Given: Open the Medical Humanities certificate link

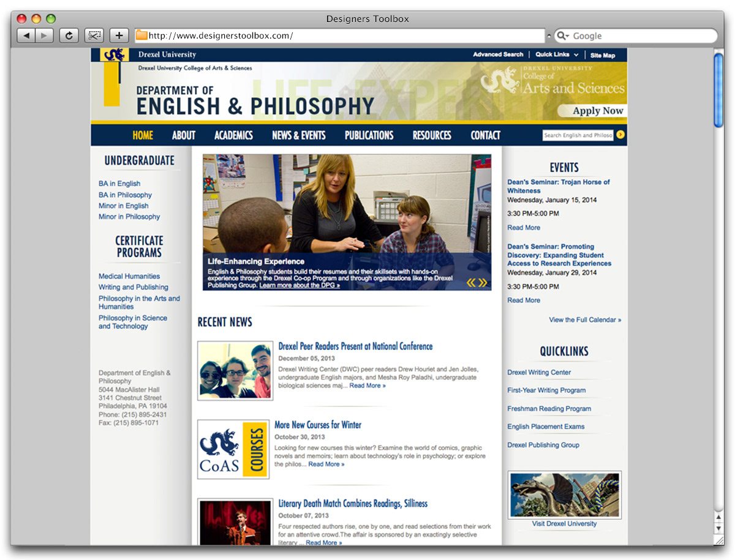Looking at the screenshot, I should (x=129, y=276).
